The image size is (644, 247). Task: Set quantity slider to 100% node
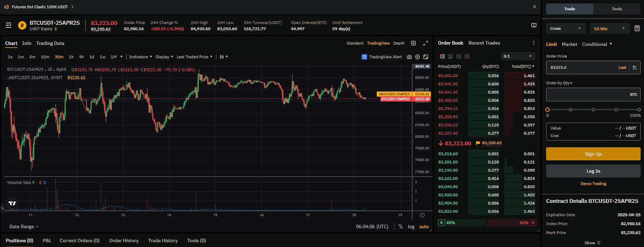pyautogui.click(x=639, y=110)
